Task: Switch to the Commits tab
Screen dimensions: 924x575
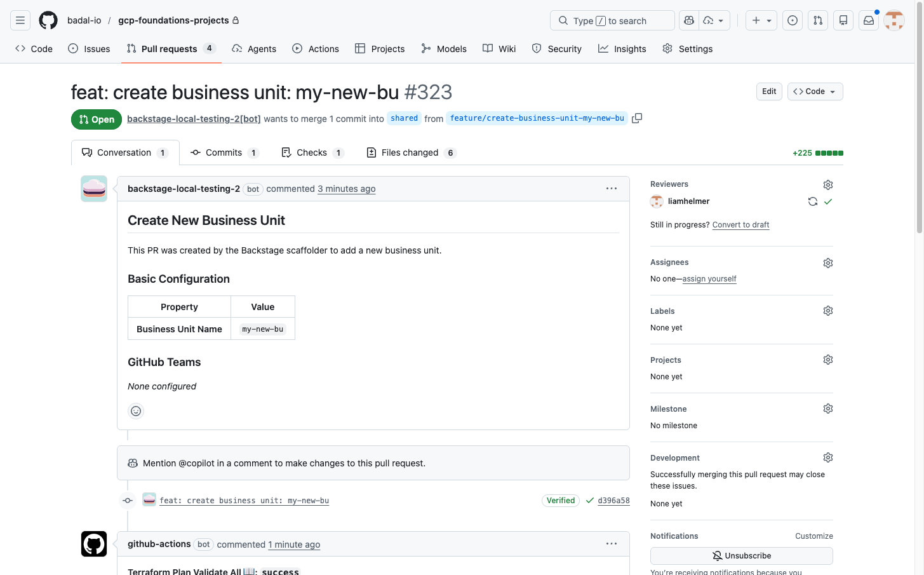Action: 225,152
